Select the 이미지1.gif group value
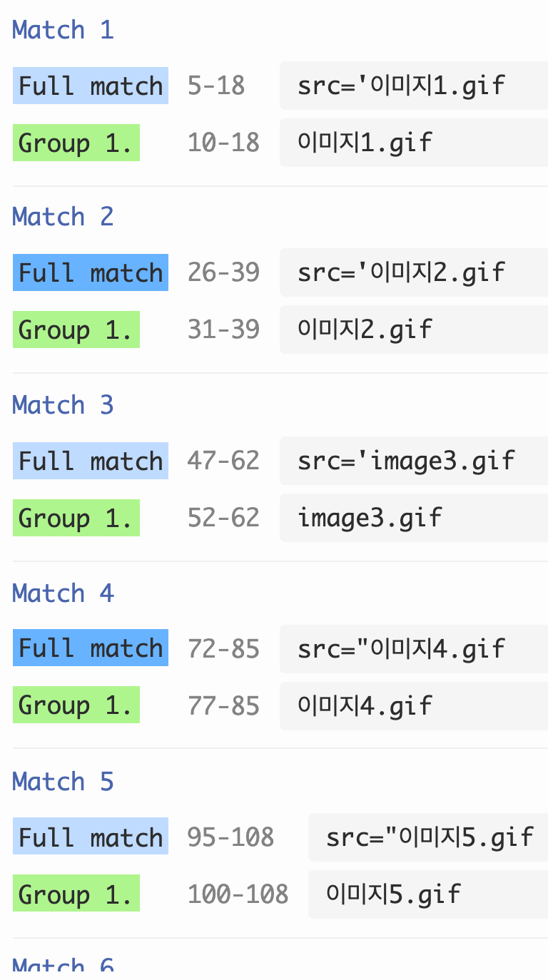548x980 pixels. [x=365, y=143]
